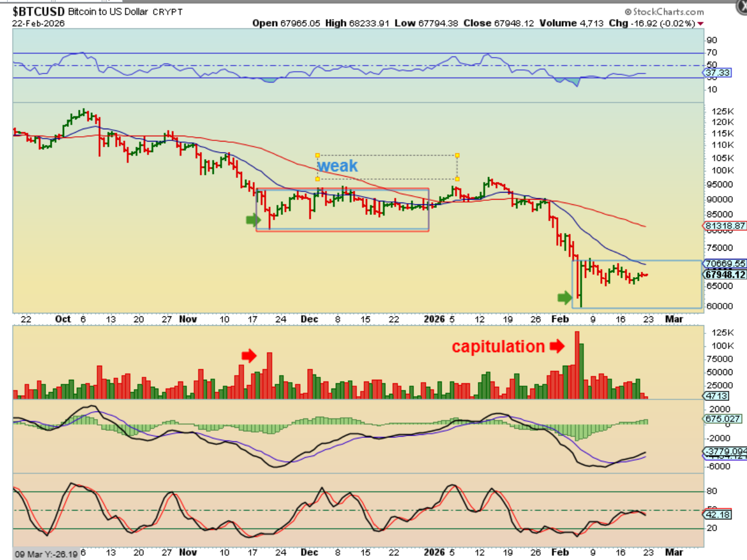Grab the top-left yellow handle of the weak box
Screen dimensions: 747x560
318,156
